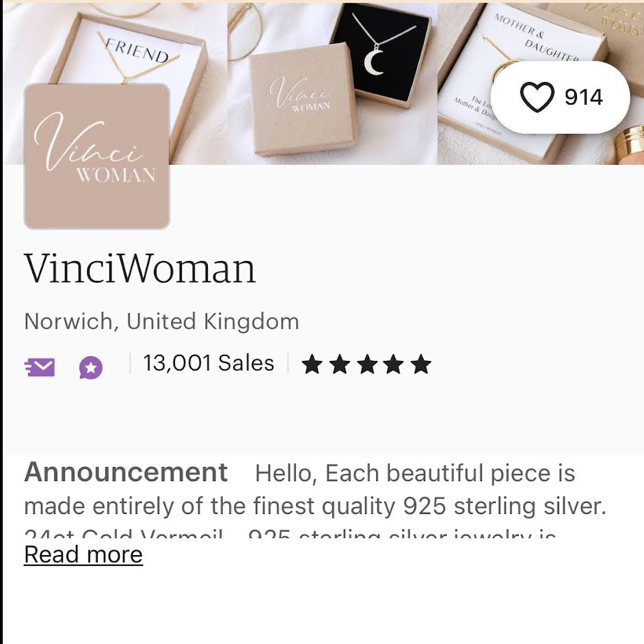This screenshot has width=644, height=644.
Task: Expand the announcement with Read more
Action: tap(83, 554)
